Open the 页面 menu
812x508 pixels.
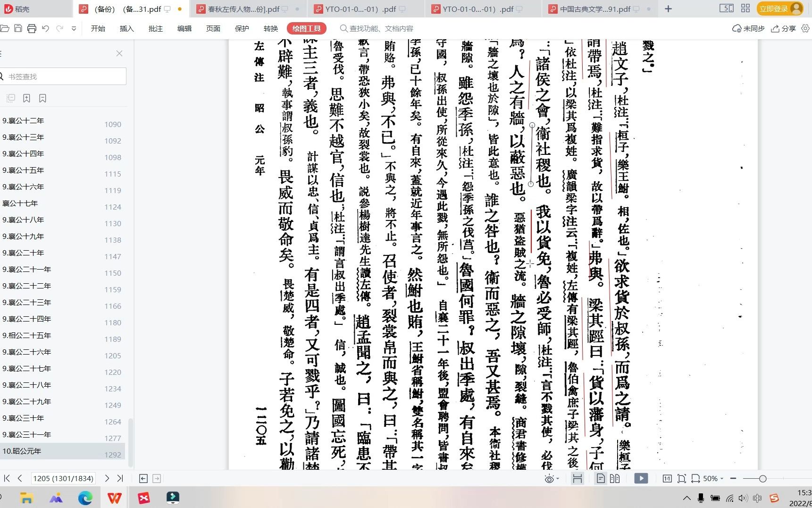213,29
